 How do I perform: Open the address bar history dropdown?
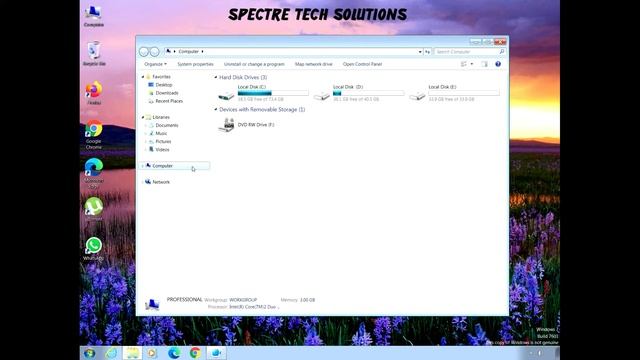pos(420,52)
